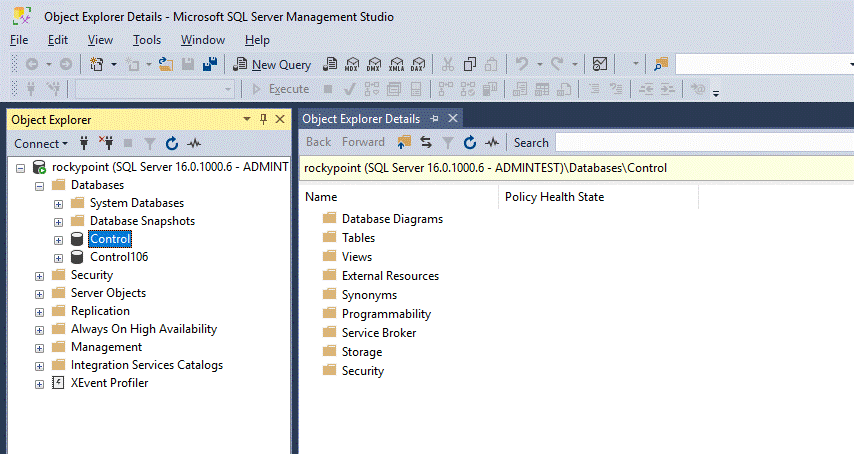Open the Help menu

click(257, 40)
